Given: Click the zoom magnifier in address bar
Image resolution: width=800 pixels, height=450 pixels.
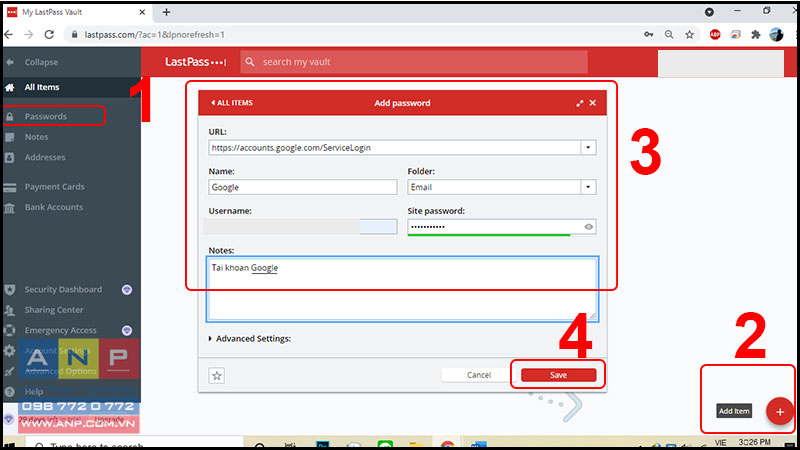Looking at the screenshot, I should click(x=669, y=35).
